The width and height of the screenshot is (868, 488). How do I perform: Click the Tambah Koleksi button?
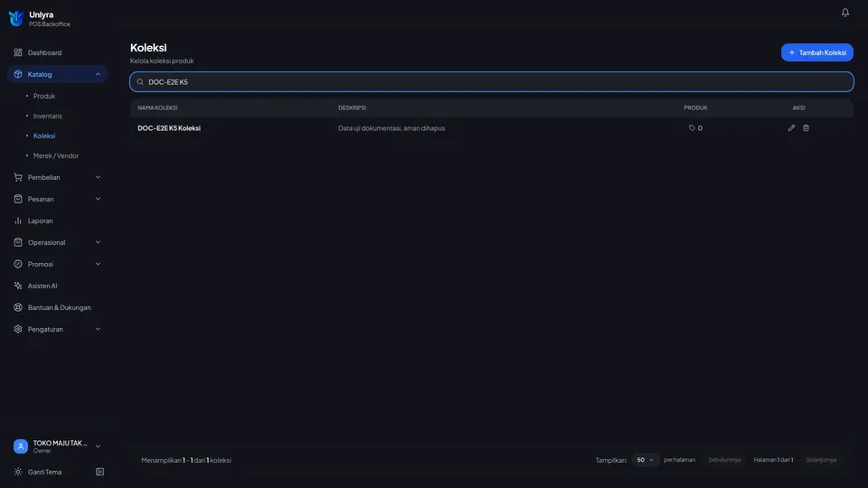click(817, 52)
